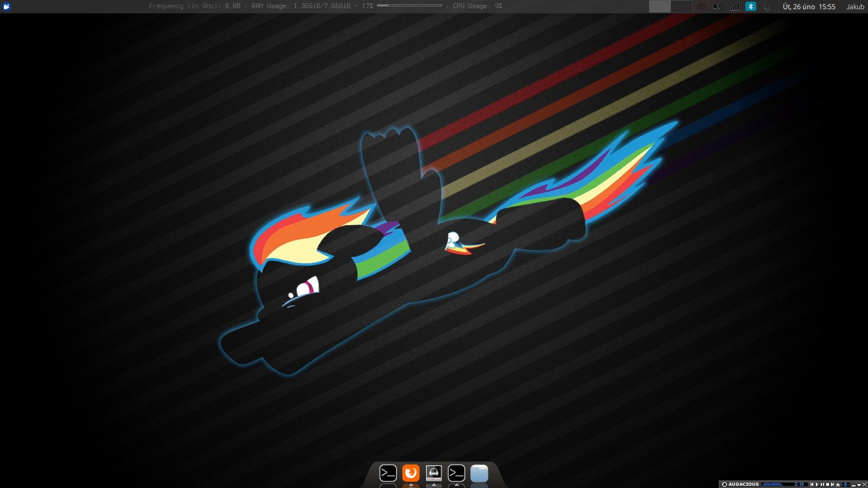Open the blue folder file manager

coord(479,473)
